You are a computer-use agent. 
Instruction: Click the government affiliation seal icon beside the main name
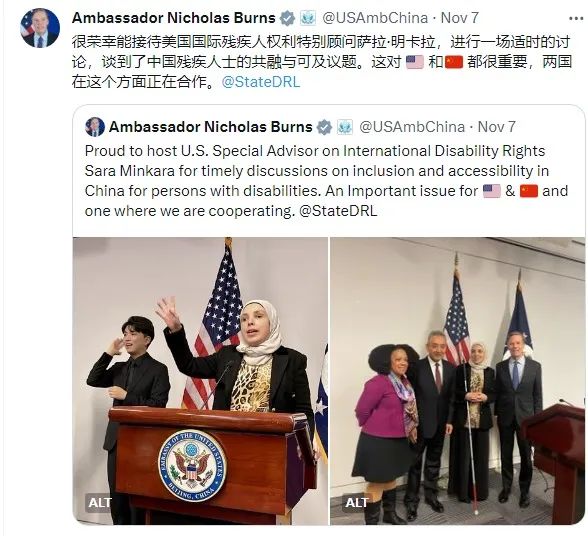[x=308, y=18]
